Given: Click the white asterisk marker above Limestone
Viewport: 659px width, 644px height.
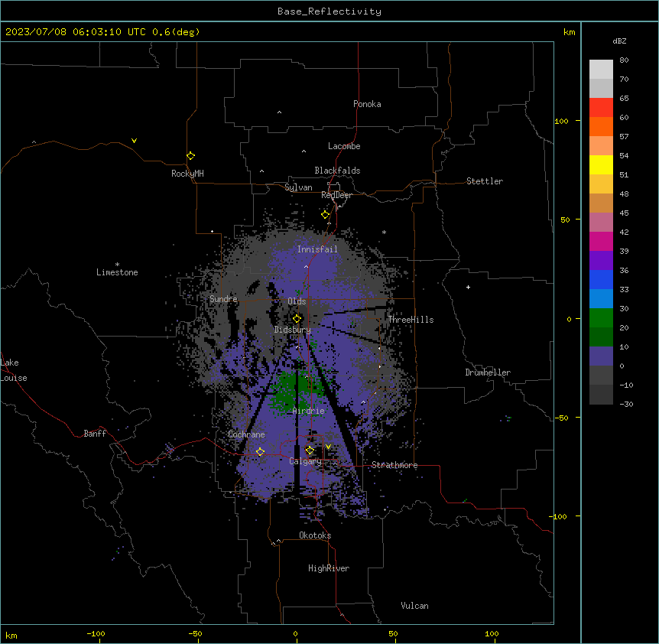Looking at the screenshot, I should [x=117, y=265].
